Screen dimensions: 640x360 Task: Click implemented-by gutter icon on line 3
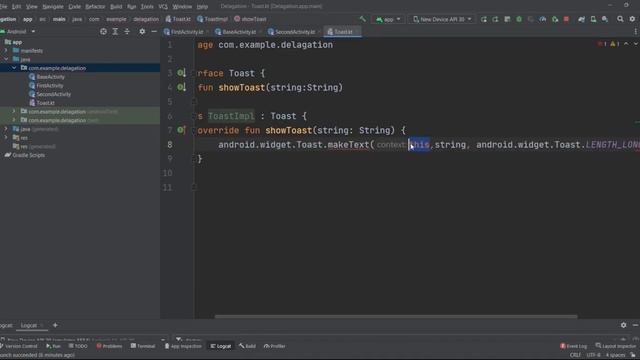point(181,73)
